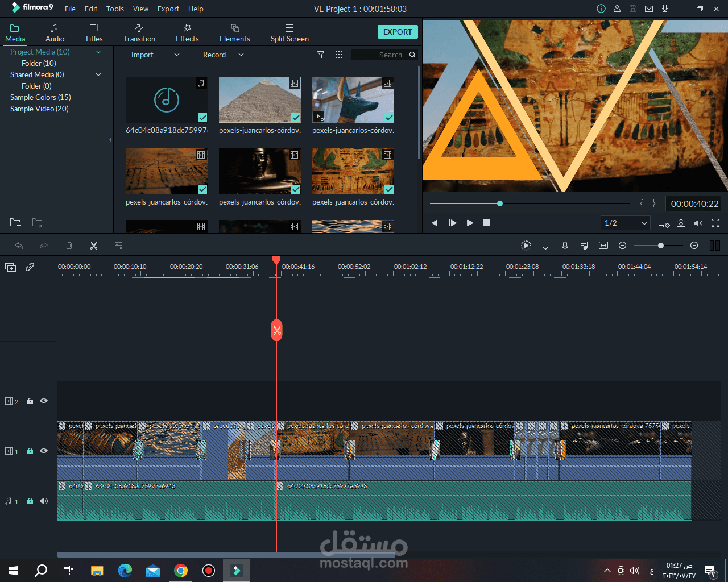Enter fullscreen preview mode
This screenshot has width=728, height=582.
[715, 223]
